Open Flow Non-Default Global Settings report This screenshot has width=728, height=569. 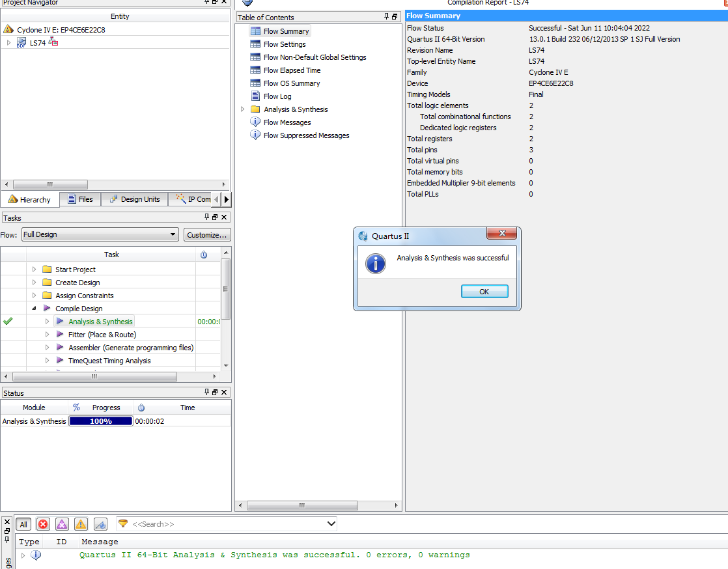[315, 57]
